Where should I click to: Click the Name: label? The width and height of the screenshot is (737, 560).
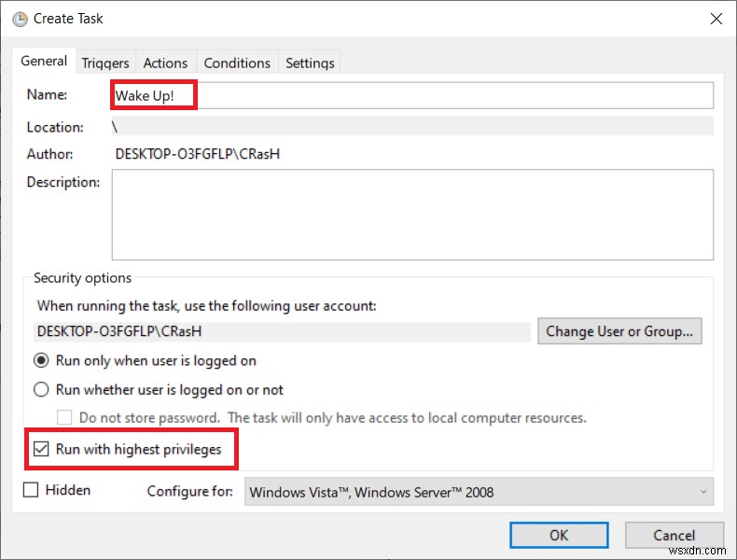tap(47, 94)
